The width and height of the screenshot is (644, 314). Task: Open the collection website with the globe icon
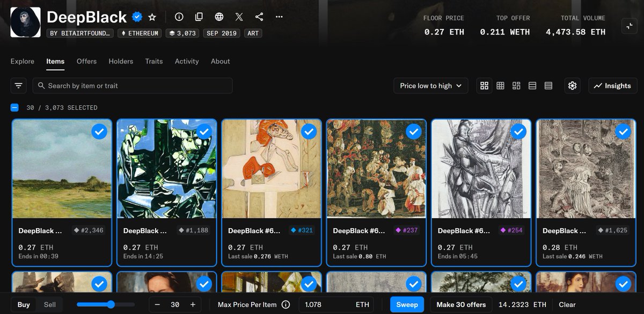coord(219,17)
